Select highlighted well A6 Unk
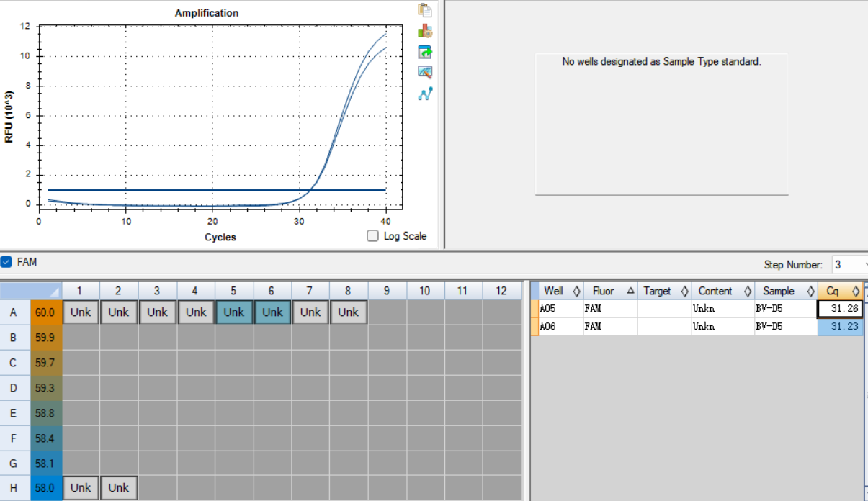Screen dimensions: 868x501 272,312
